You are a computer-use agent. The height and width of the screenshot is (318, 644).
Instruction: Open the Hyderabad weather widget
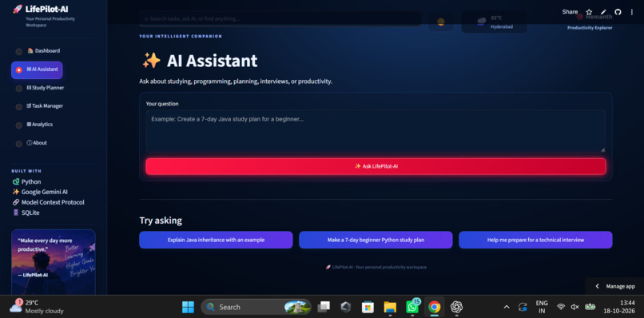point(494,22)
